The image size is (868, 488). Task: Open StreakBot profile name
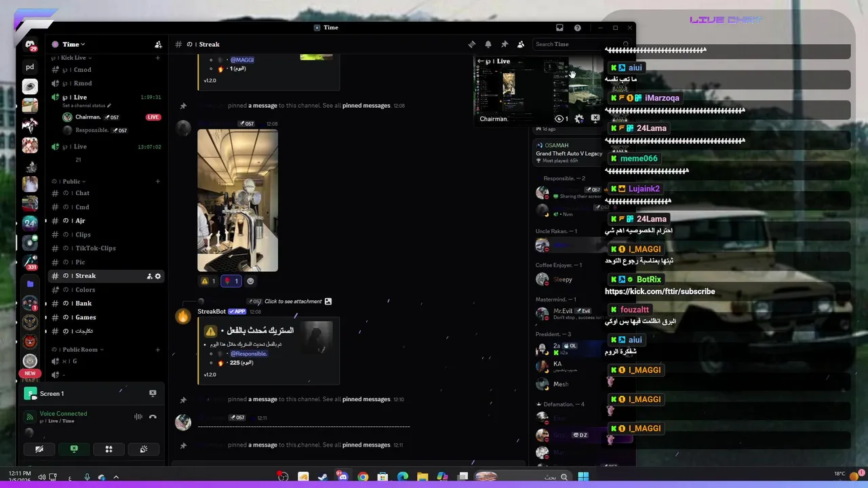pos(212,312)
